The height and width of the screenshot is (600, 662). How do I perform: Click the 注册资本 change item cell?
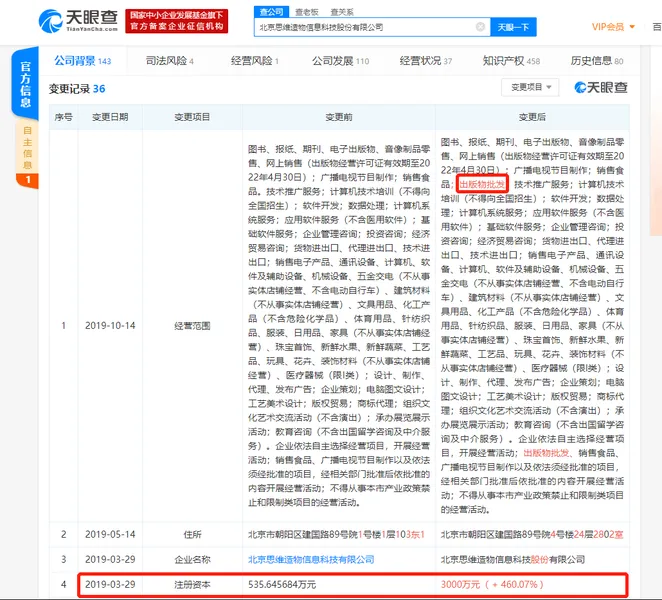pos(193,585)
